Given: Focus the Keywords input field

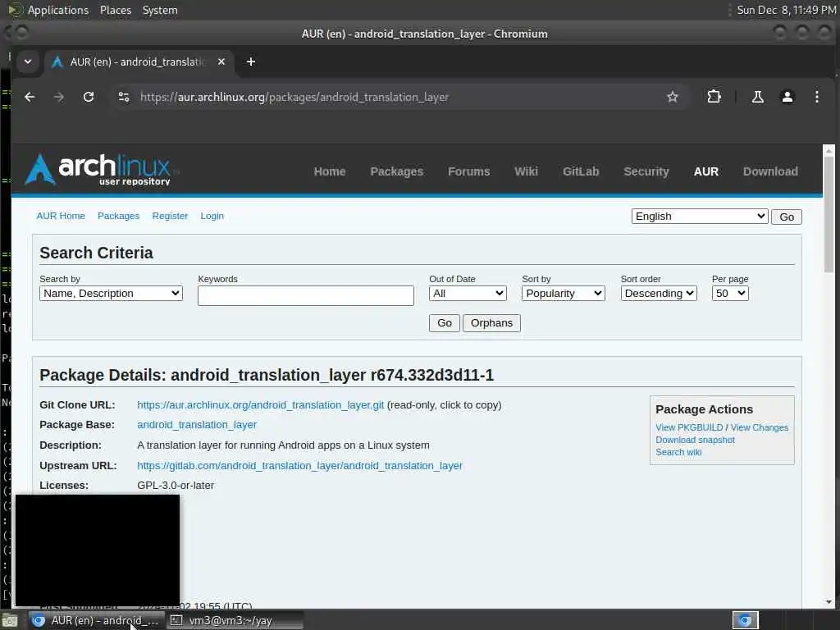Looking at the screenshot, I should (305, 295).
